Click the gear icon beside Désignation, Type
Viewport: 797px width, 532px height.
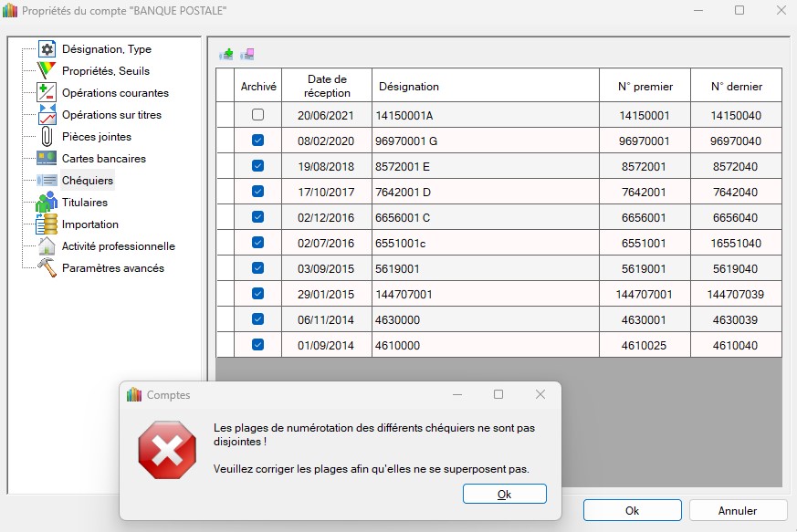coord(47,49)
